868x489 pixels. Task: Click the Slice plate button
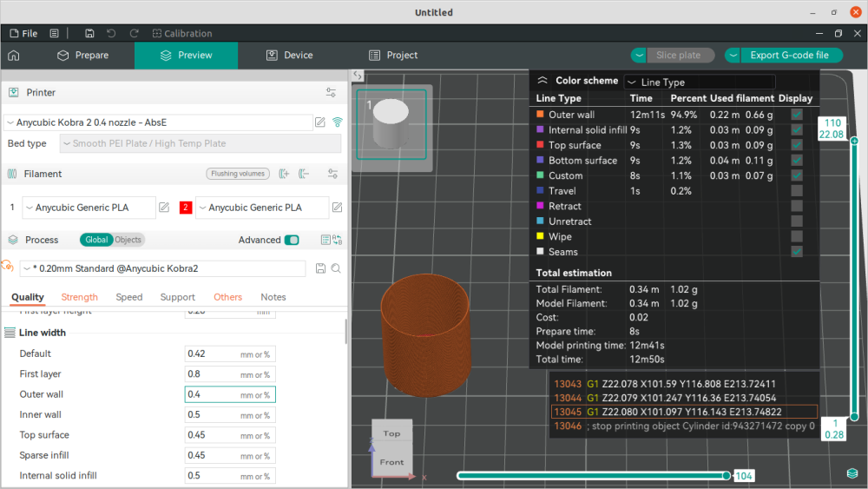(679, 56)
